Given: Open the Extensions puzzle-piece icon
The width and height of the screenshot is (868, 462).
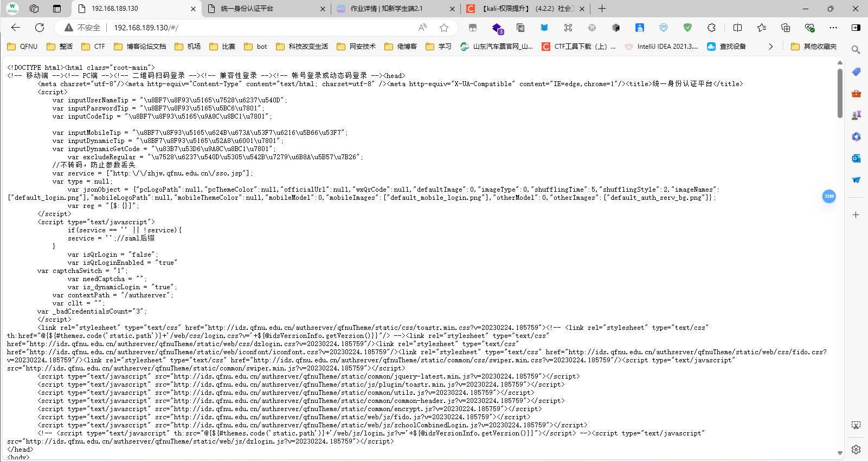Looking at the screenshot, I should coord(711,28).
